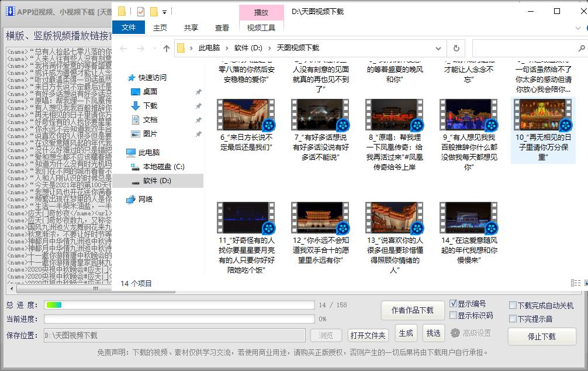588x371 pixels.
Task: Click 此电脑 in the address breadcrumb
Action: [x=209, y=47]
